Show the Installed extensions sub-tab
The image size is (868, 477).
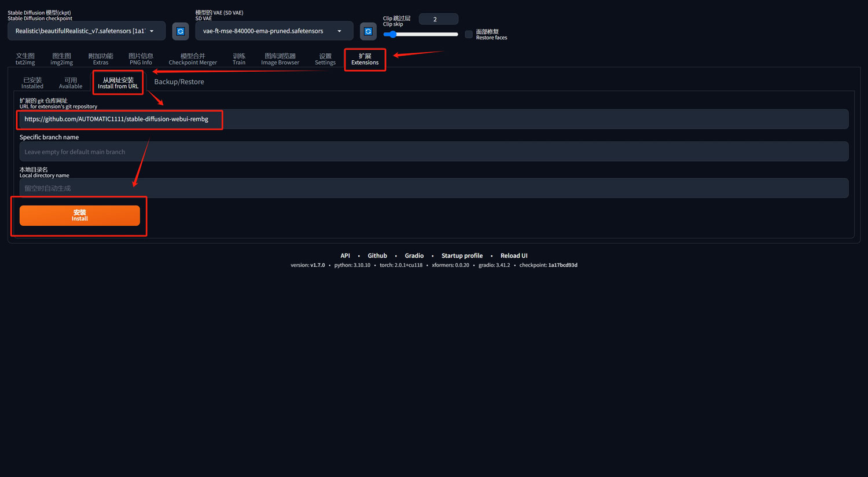coord(32,83)
